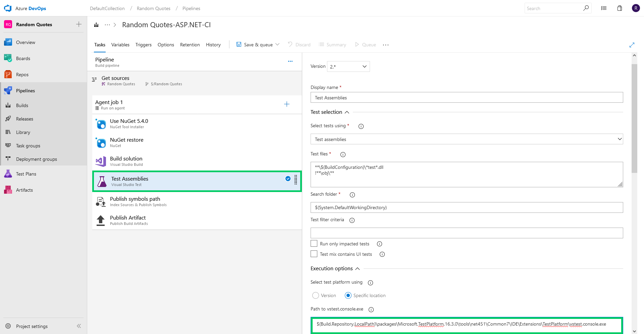
Task: Open Save & queue dropdown arrow
Action: (x=277, y=44)
